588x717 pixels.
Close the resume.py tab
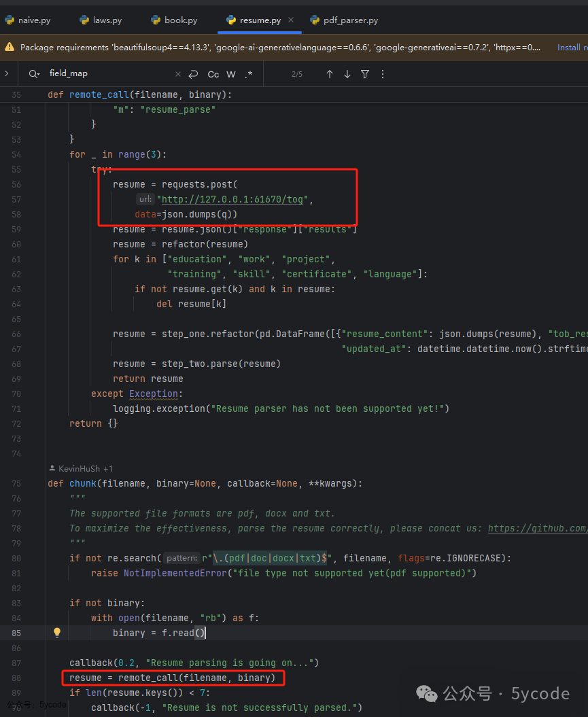(291, 20)
